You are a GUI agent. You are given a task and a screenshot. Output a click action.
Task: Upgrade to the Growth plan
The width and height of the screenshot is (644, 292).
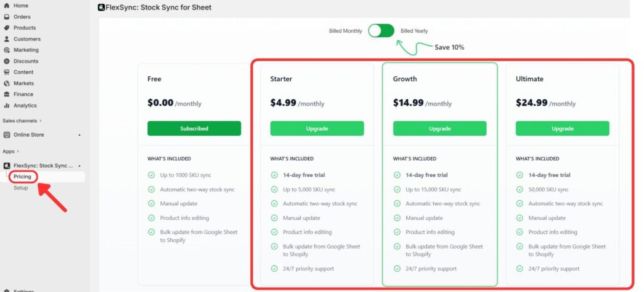click(440, 128)
